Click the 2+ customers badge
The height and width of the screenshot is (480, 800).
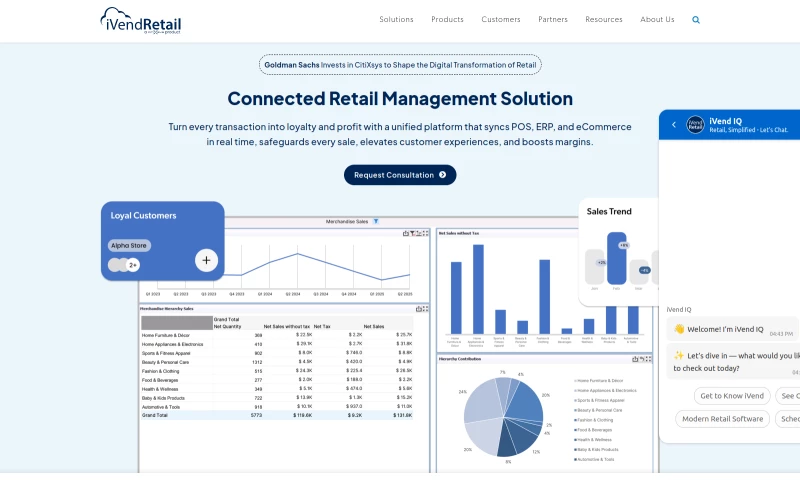point(133,265)
